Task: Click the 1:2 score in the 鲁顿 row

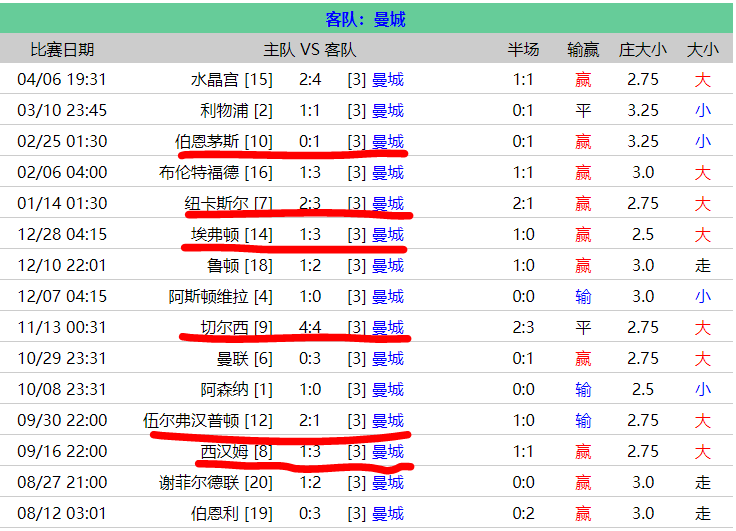Action: coord(310,266)
